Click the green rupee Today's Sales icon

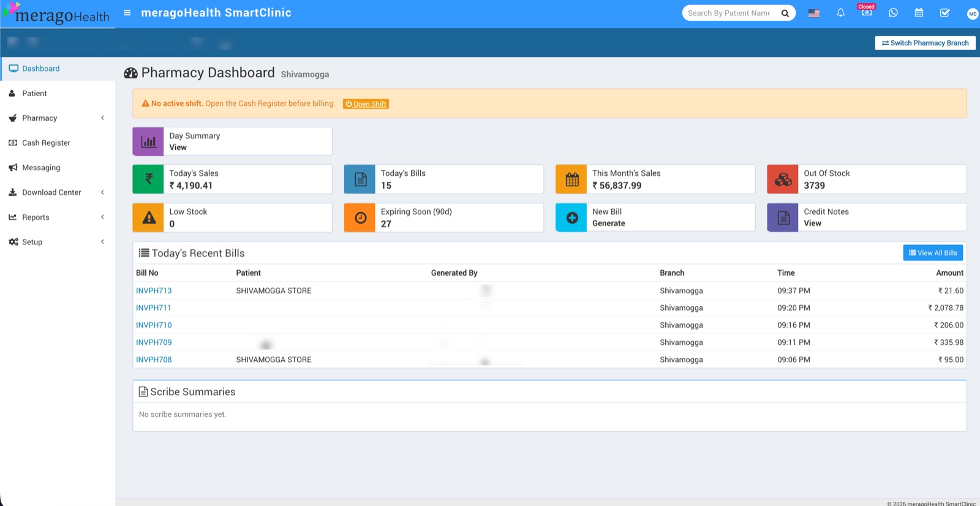click(x=148, y=179)
